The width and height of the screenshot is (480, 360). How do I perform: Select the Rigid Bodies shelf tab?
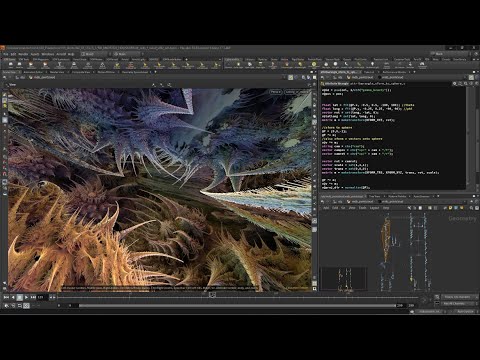(x=298, y=59)
